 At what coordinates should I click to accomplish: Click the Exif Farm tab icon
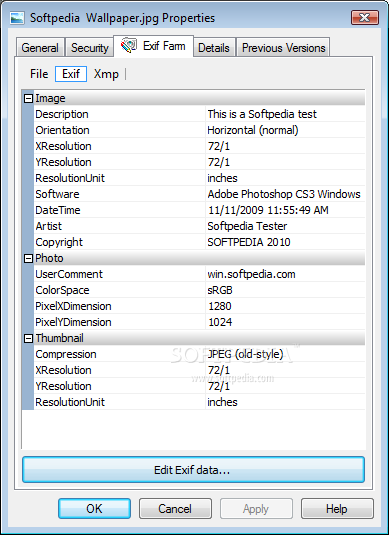(129, 46)
